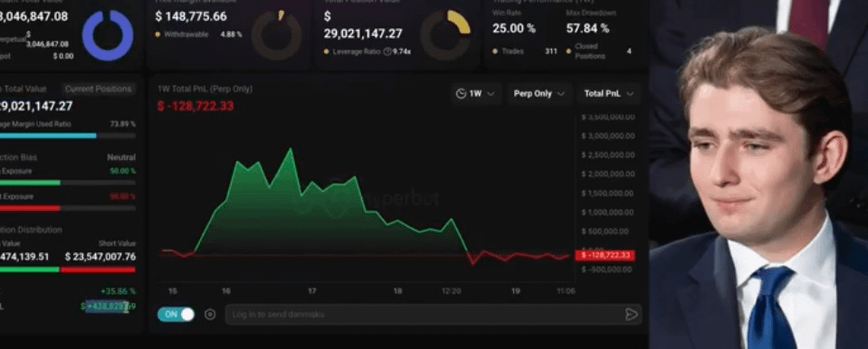Image resolution: width=868 pixels, height=349 pixels.
Task: Click the Leverage Ratio 9.74x label
Action: (367, 52)
